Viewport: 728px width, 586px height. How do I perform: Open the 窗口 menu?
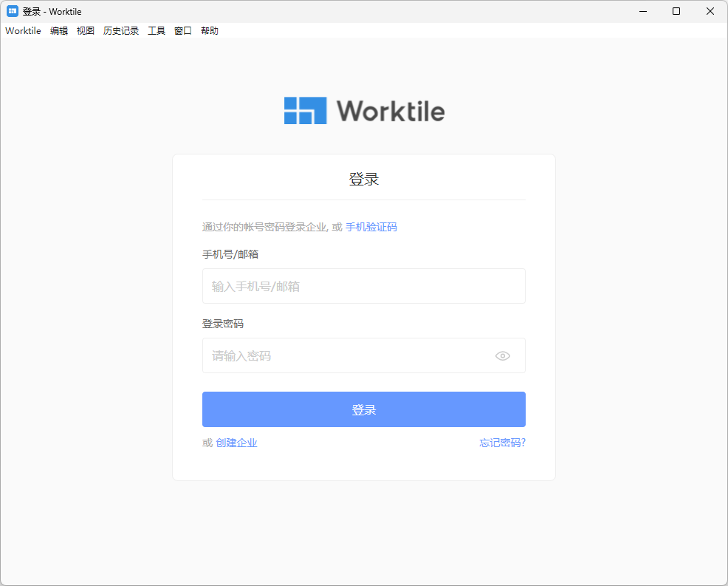pos(182,30)
